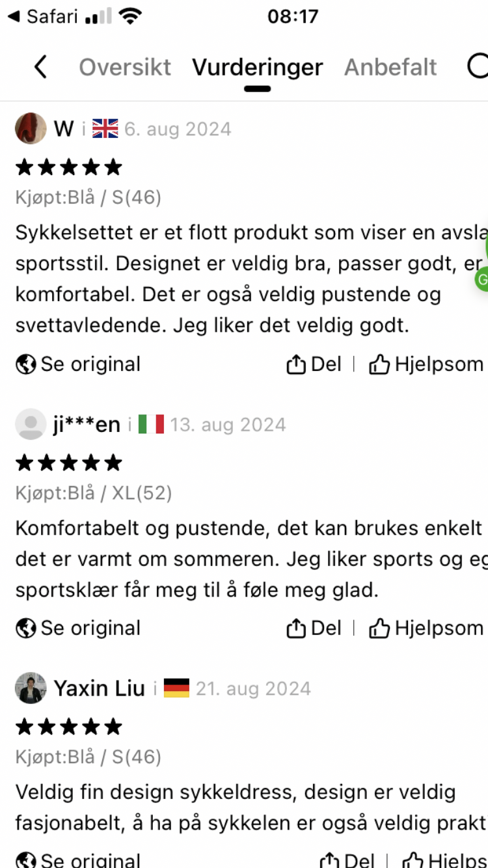Show original text of Yaxin Liu's review
Viewport: 488px width, 868px height.
coord(78,860)
